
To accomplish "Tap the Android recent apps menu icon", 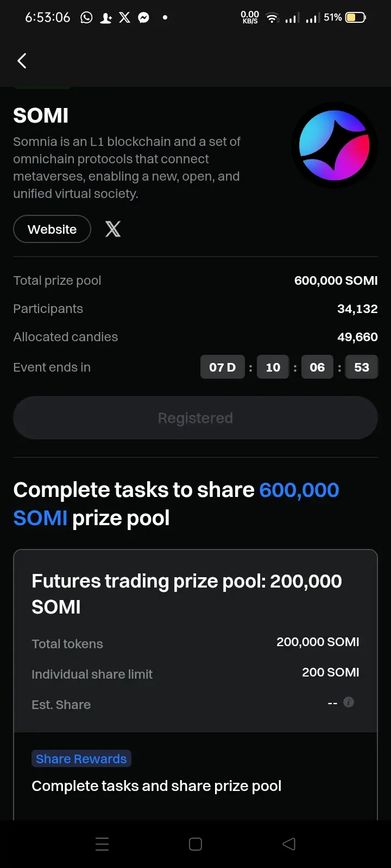I will tap(102, 844).
